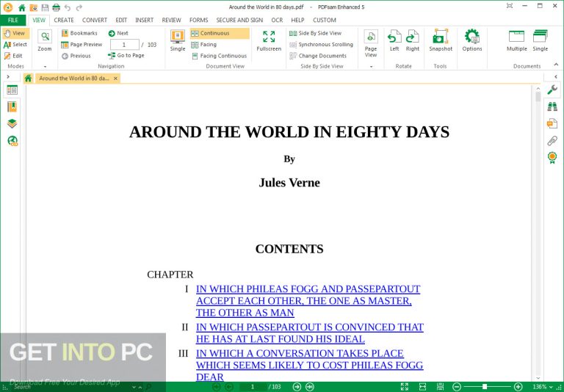Go to next page in status bar
The image size is (564, 392).
297,387
